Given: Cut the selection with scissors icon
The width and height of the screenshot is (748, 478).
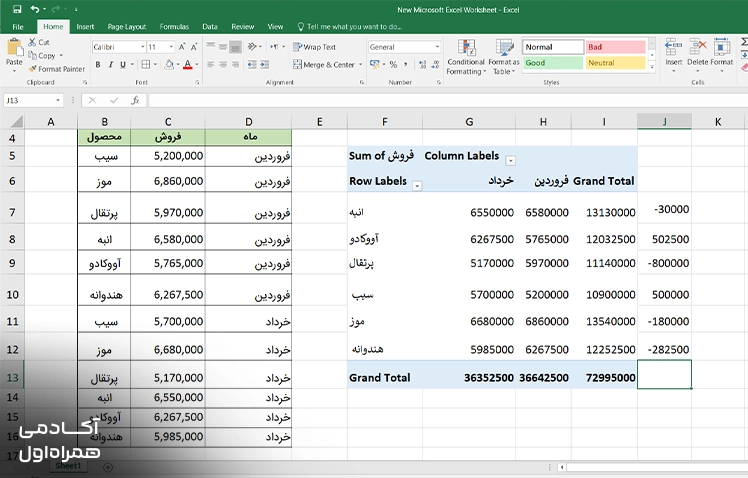Looking at the screenshot, I should coord(39,42).
